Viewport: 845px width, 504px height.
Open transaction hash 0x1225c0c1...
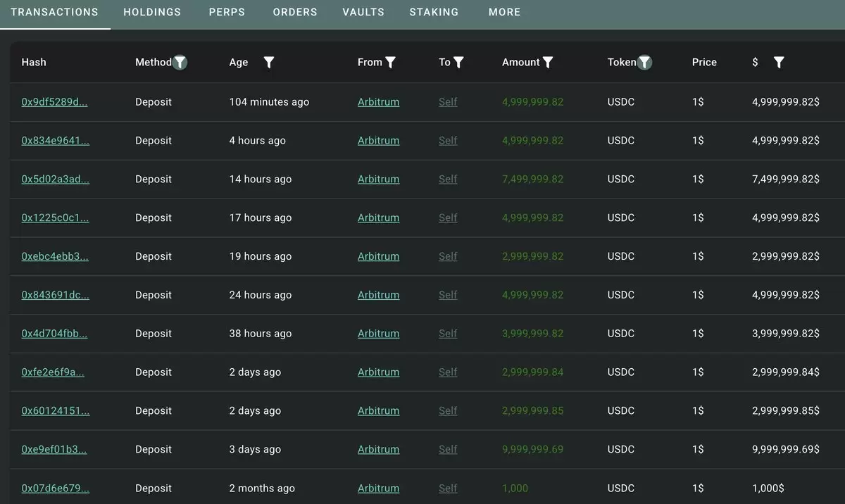point(55,218)
